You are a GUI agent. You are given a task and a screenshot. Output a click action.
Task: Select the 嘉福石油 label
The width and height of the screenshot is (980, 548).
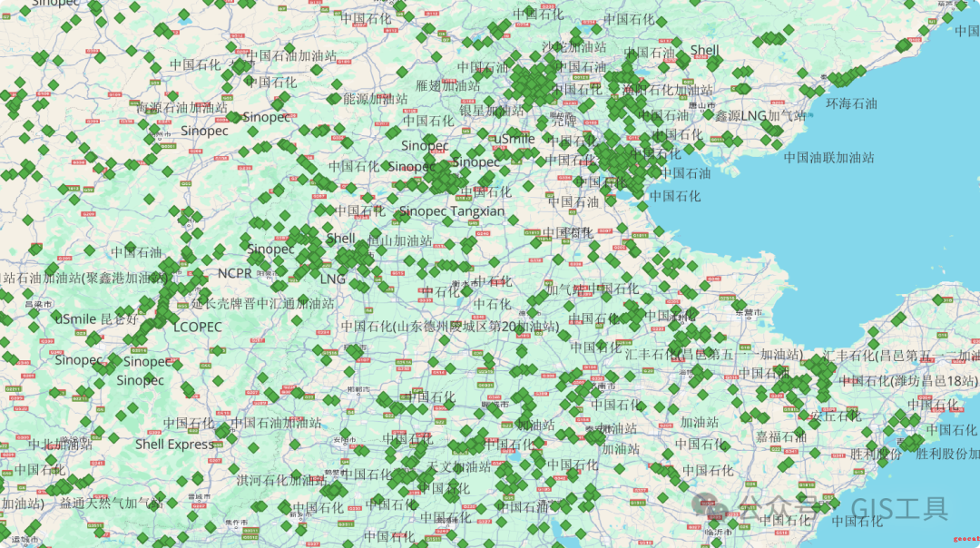pos(781,436)
